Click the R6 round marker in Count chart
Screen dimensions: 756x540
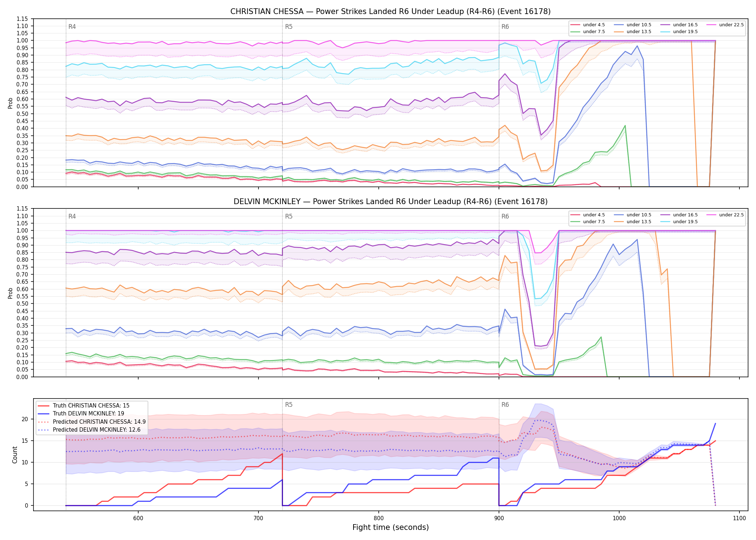505,405
